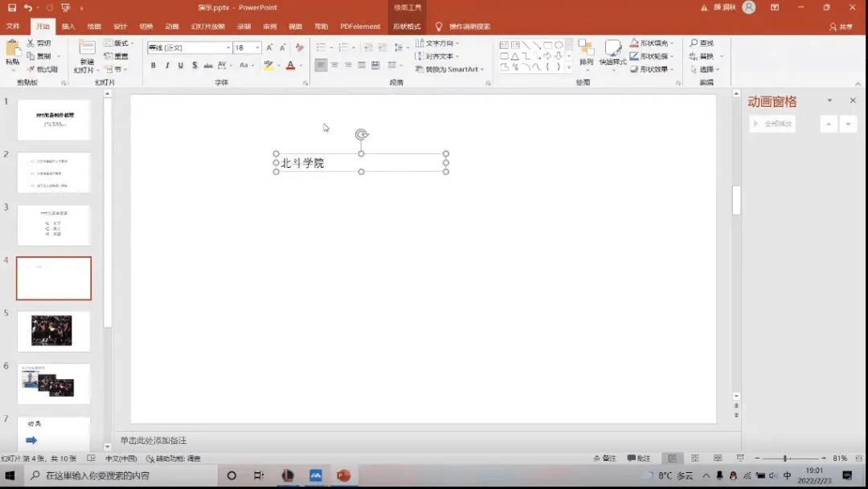
Task: Select the Format Painter (格式刷) tool
Action: (x=42, y=69)
